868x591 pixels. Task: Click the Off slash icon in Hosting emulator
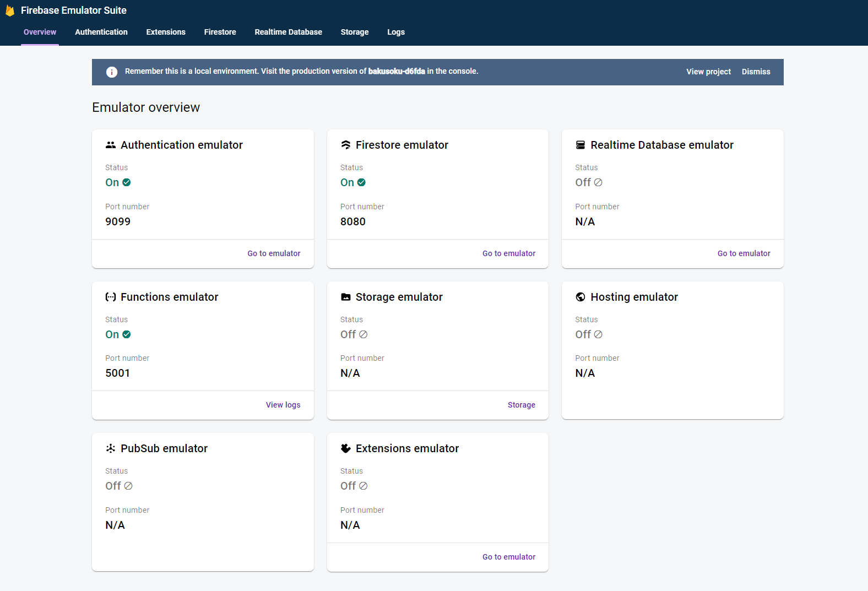(598, 334)
